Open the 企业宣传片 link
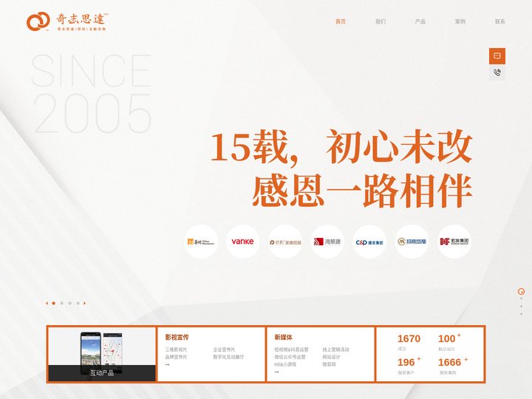The image size is (532, 399). coord(224,349)
